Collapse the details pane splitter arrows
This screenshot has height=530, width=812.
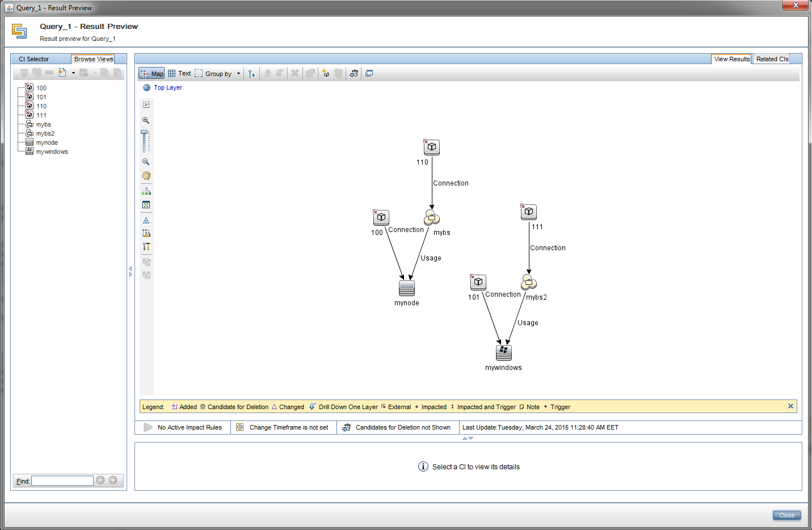point(468,438)
